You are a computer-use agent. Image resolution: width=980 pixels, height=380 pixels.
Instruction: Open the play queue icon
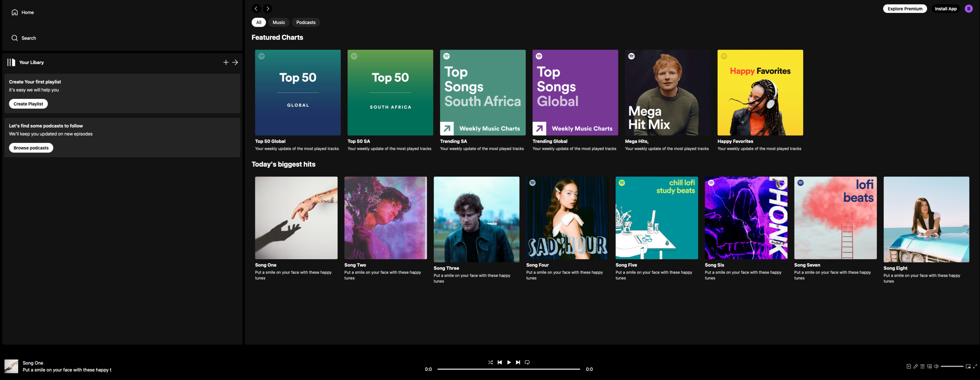[922, 366]
